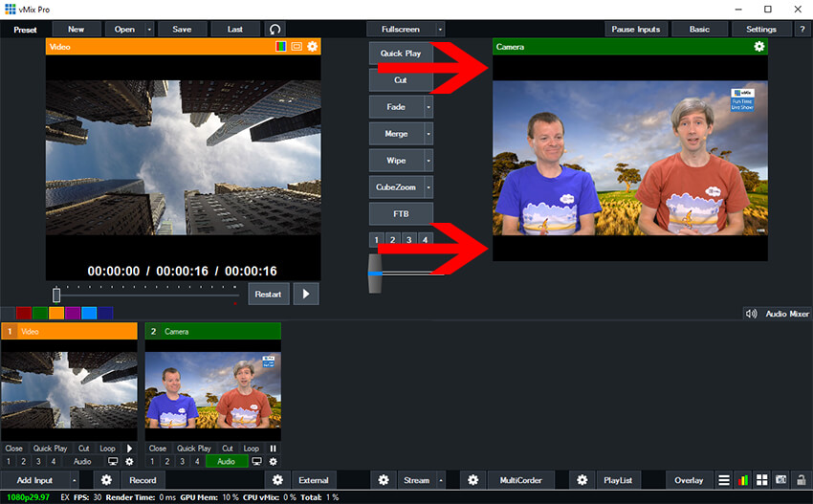813x504 pixels.
Task: Select the orange input category tab
Action: (56, 313)
